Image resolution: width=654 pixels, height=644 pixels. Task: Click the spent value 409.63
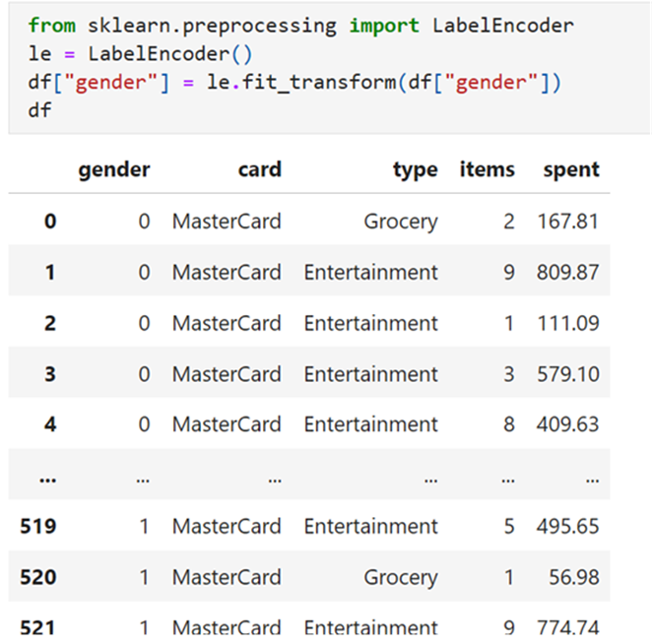(x=567, y=424)
